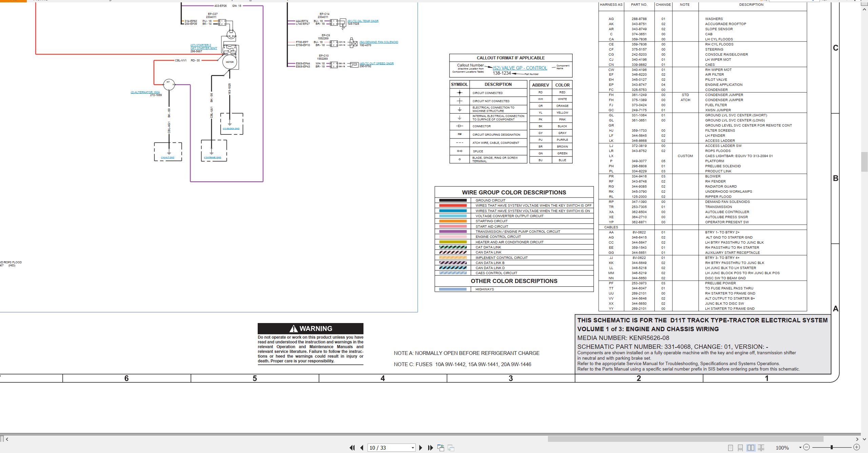The image size is (868, 453).
Task: Click the HIGHWAYS blue color swatch
Action: click(x=453, y=289)
